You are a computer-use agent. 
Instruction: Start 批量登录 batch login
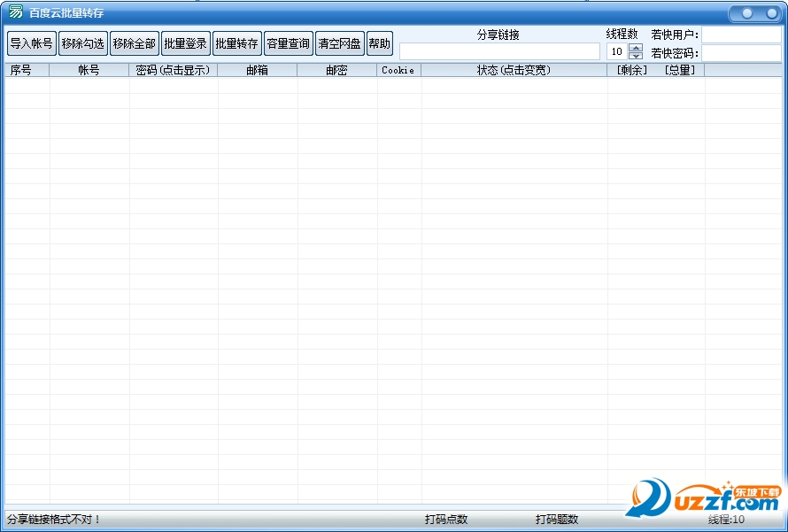185,43
